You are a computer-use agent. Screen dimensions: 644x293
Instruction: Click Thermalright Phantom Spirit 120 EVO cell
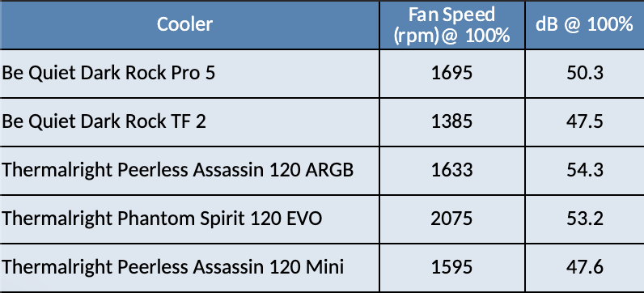[189, 219]
